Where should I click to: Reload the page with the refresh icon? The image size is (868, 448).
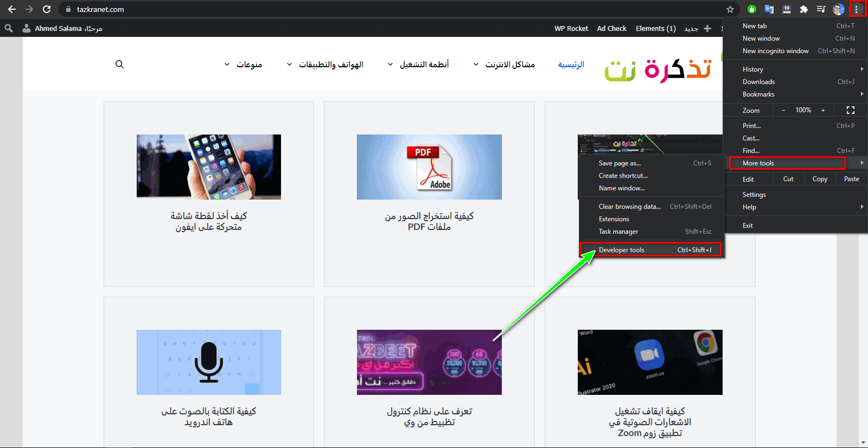coord(47,9)
